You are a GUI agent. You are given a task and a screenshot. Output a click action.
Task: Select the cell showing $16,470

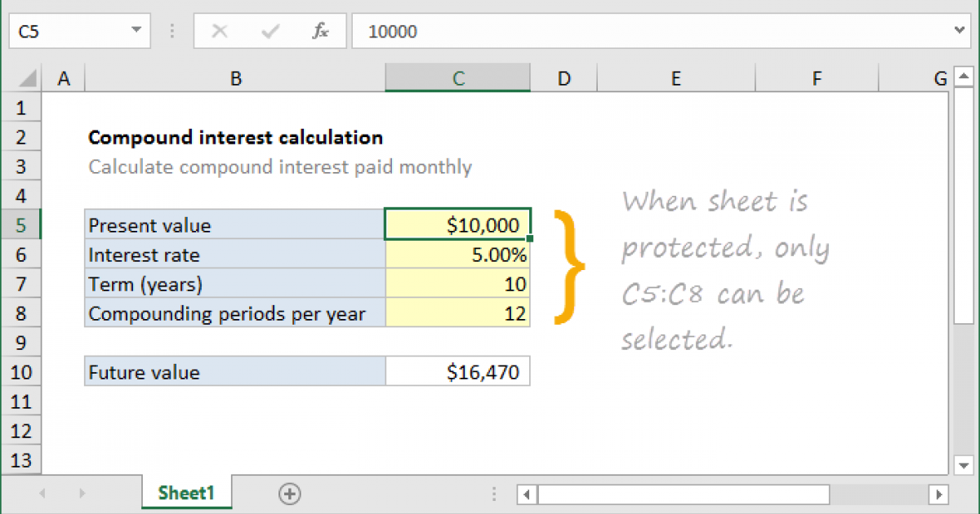coord(457,371)
